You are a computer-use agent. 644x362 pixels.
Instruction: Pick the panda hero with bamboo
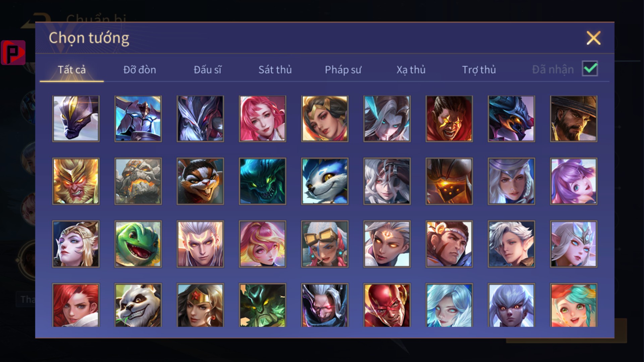pos(138,305)
